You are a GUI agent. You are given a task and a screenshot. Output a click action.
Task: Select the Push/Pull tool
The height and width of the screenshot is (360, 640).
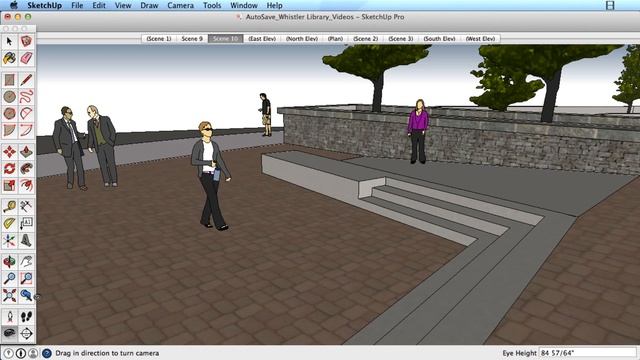click(x=26, y=152)
